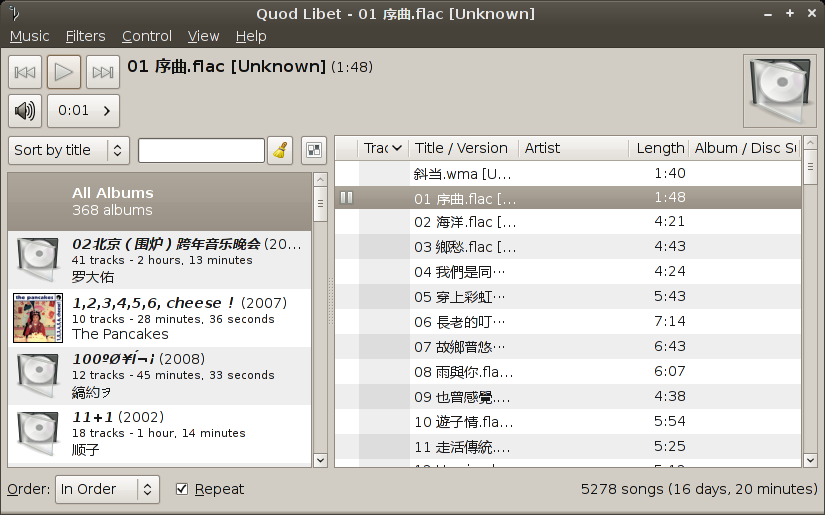Grab the album list scrollbar handle
The width and height of the screenshot is (825, 515).
point(320,204)
